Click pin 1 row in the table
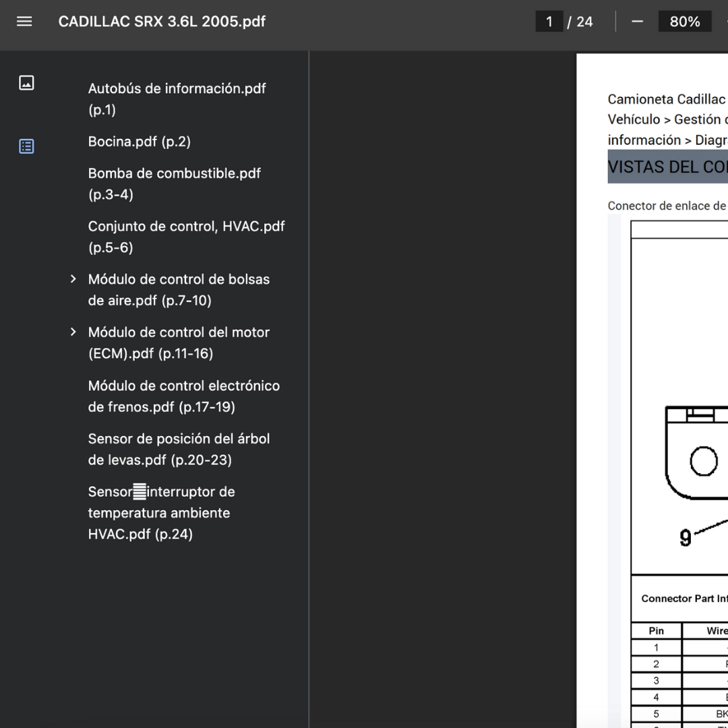The width and height of the screenshot is (728, 728). tap(679, 648)
